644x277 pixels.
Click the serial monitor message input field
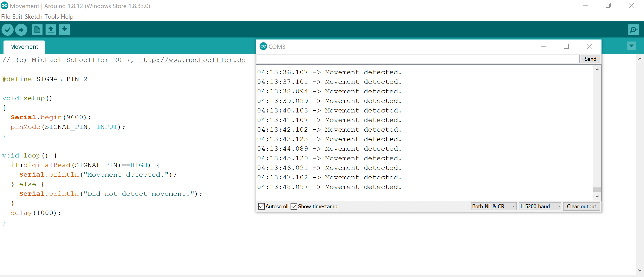tap(418, 59)
